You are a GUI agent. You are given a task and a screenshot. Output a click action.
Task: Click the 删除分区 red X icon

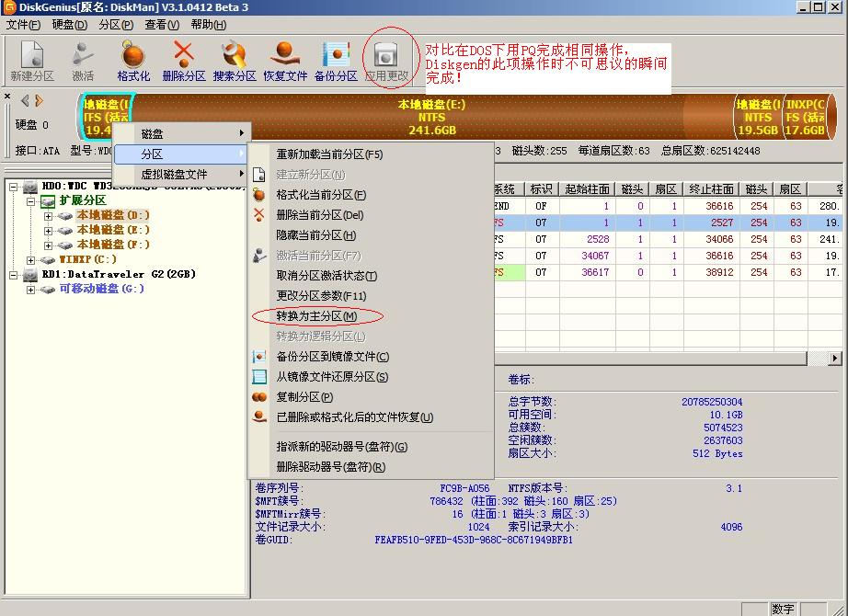click(184, 54)
